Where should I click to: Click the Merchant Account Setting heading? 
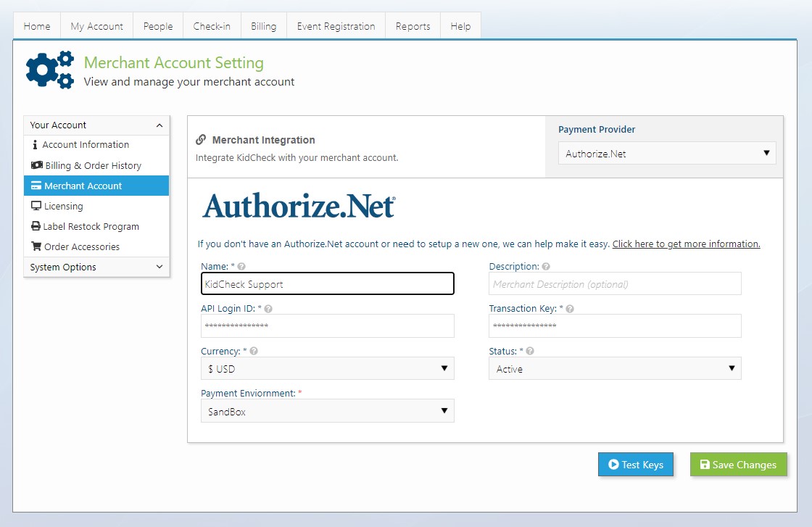tap(174, 62)
